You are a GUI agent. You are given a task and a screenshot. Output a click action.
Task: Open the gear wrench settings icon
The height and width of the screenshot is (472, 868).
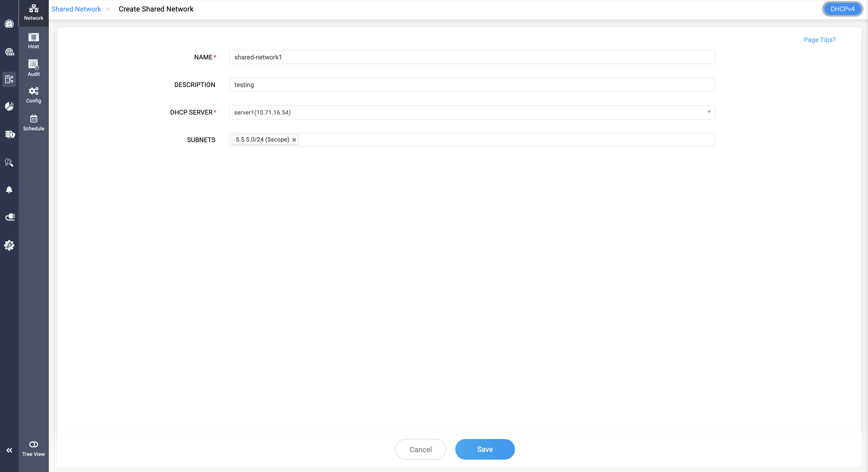pyautogui.click(x=9, y=245)
